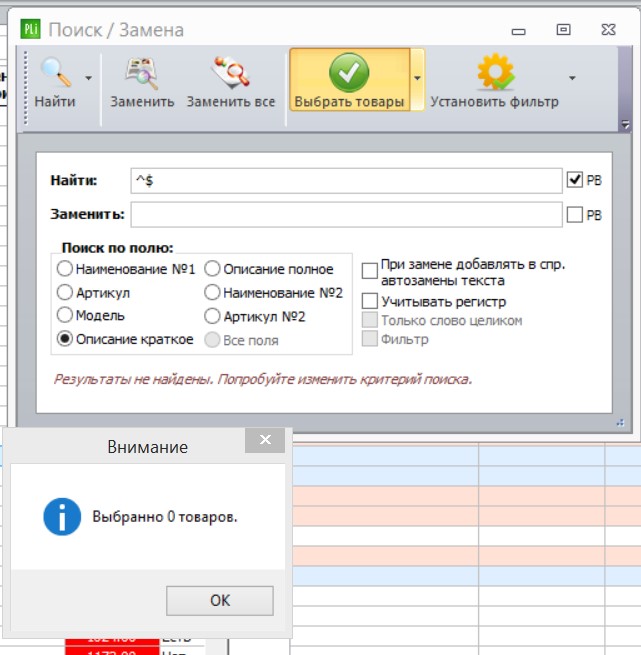The width and height of the screenshot is (641, 655).
Task: Select the Наименование №1 radio button
Action: click(65, 269)
